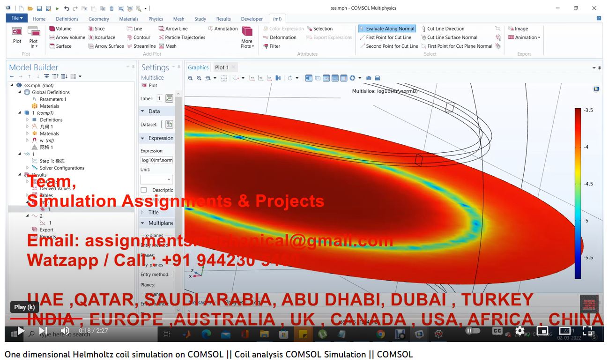Switch to the Home ribbon tab

tap(39, 19)
